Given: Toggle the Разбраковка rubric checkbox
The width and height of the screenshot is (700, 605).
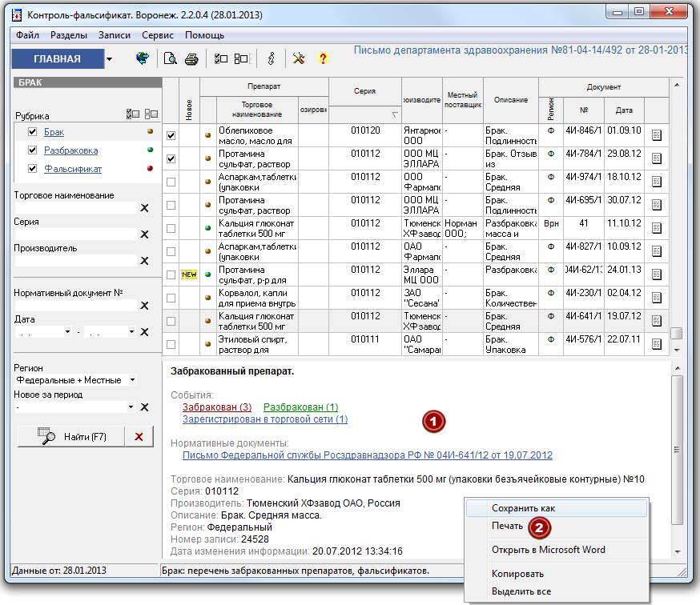Looking at the screenshot, I should point(32,150).
